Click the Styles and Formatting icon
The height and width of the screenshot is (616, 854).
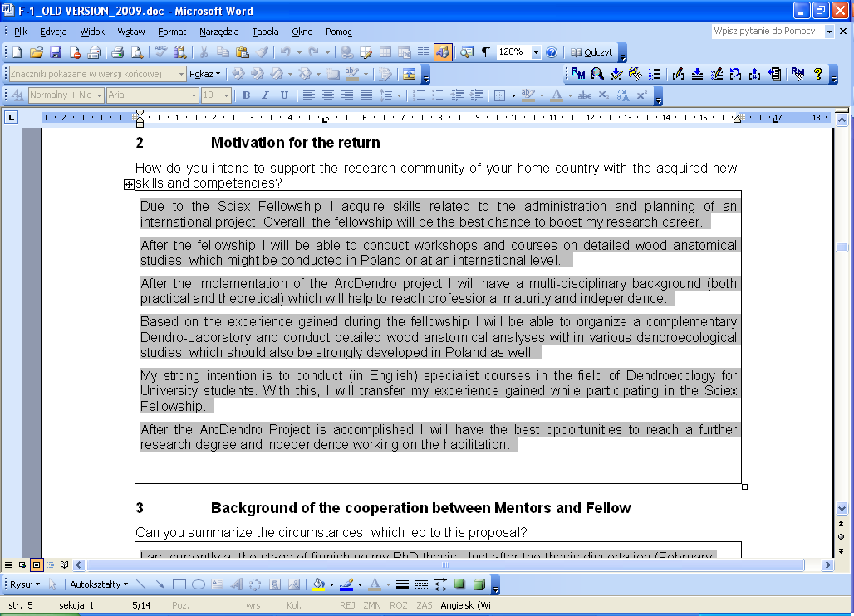[x=17, y=95]
